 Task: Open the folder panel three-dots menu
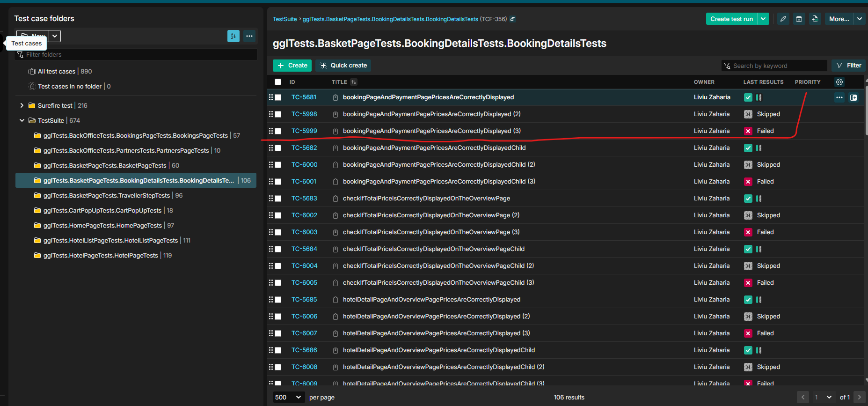point(249,36)
